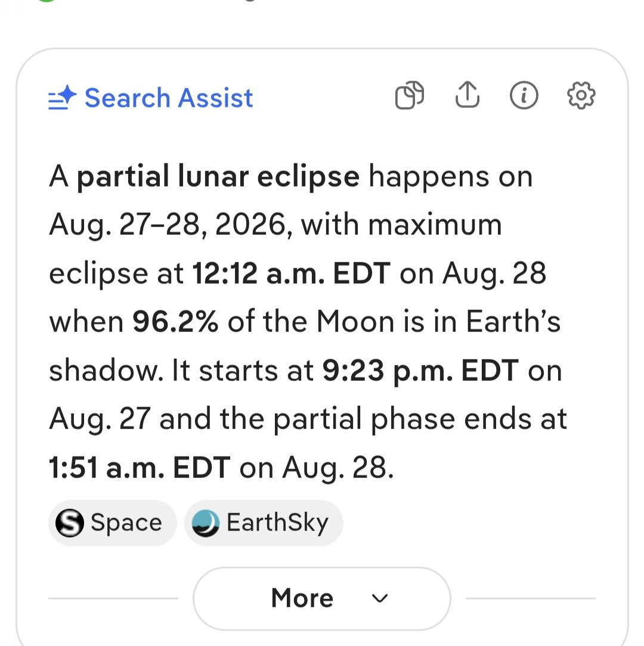644x646 pixels.
Task: Click the bold 1:51 a.m. EDT time
Action: coord(140,468)
